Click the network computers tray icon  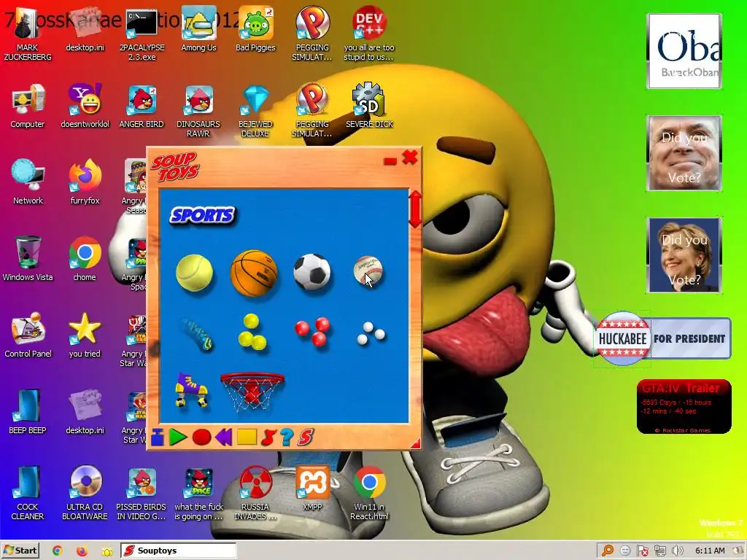[x=659, y=551]
